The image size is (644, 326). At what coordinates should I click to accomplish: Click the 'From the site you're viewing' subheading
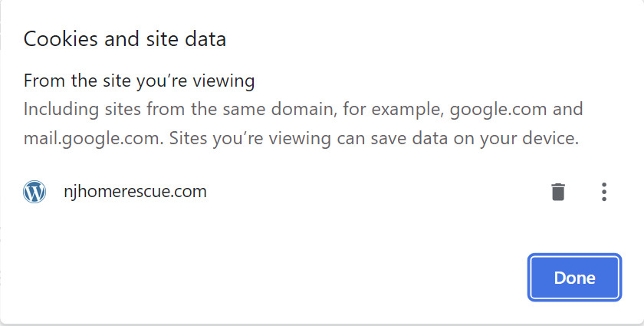(140, 81)
